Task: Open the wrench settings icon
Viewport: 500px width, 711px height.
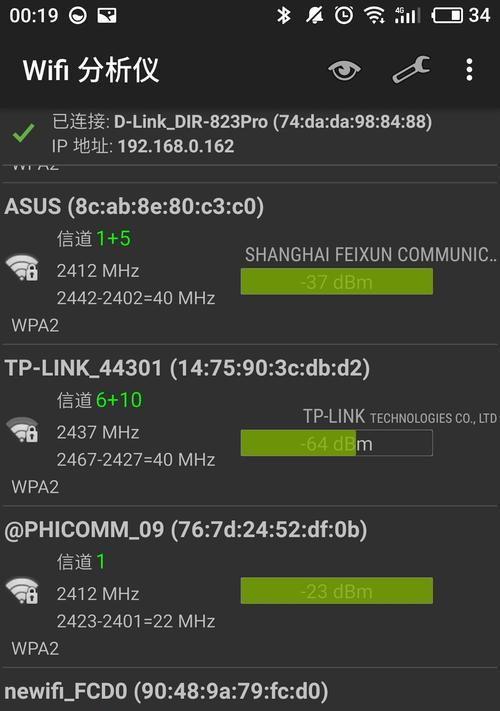Action: click(x=411, y=69)
